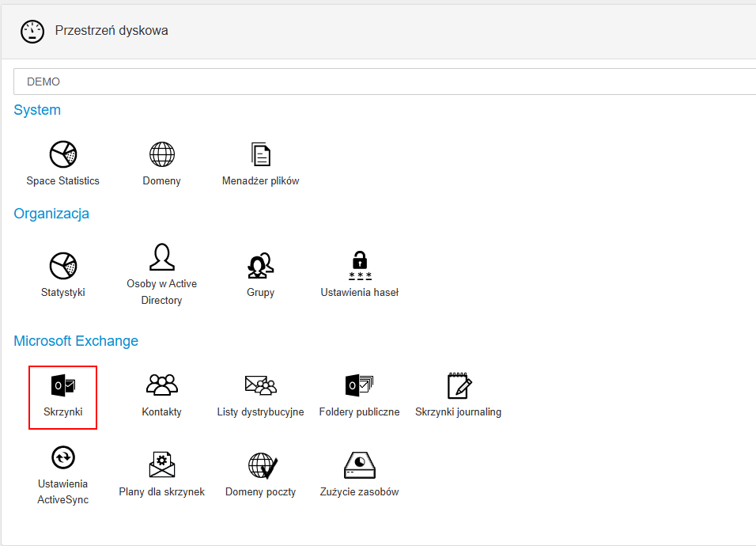Open the Space Statistics pie chart icon
Image resolution: width=756 pixels, height=546 pixels.
point(63,154)
